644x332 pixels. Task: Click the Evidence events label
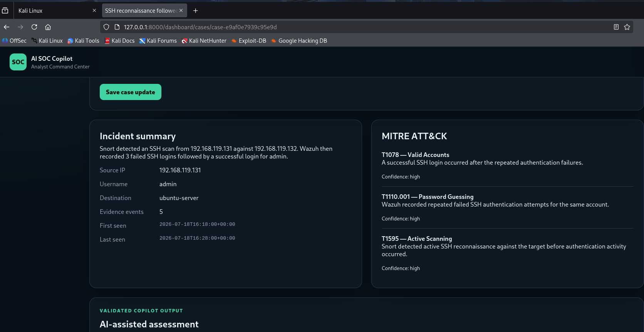pos(122,212)
